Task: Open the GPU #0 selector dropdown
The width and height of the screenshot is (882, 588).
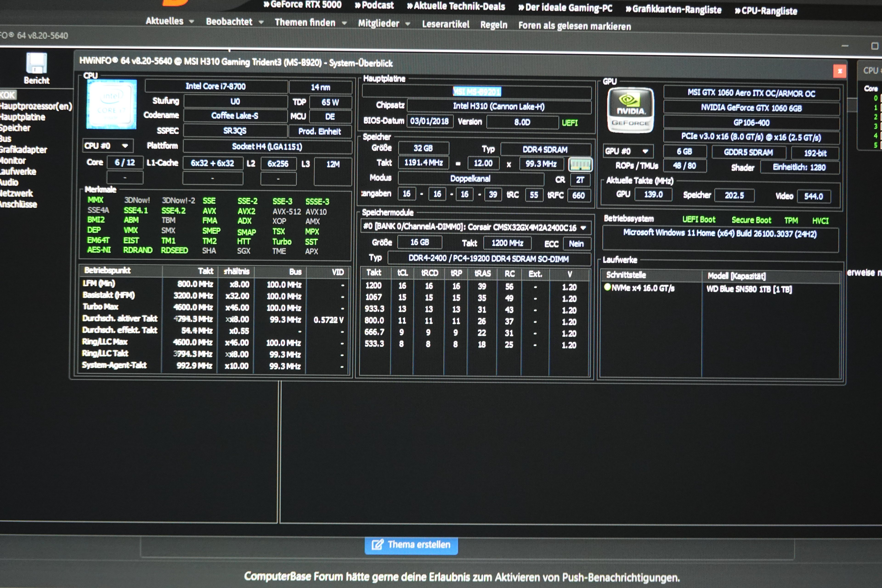Action: click(645, 152)
